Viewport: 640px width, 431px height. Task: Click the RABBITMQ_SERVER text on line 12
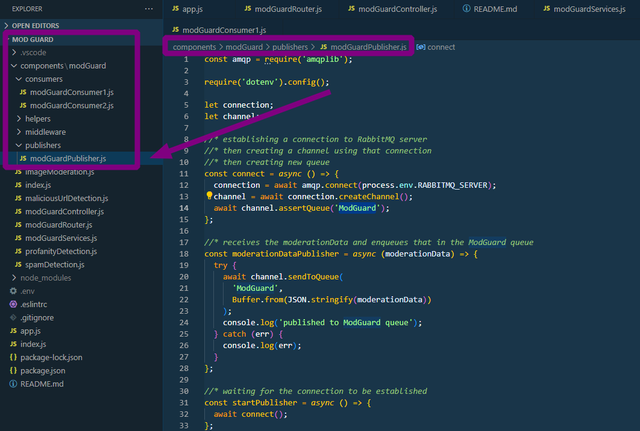point(452,185)
